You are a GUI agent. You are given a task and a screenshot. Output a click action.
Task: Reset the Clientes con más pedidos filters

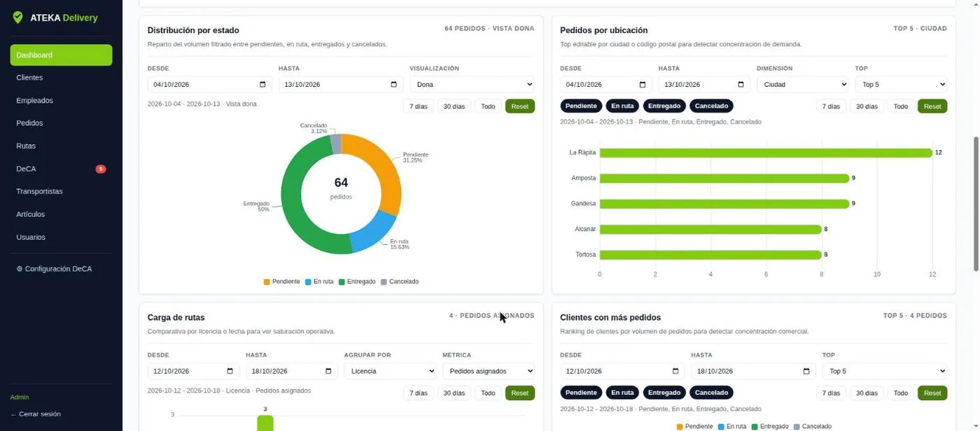click(932, 393)
